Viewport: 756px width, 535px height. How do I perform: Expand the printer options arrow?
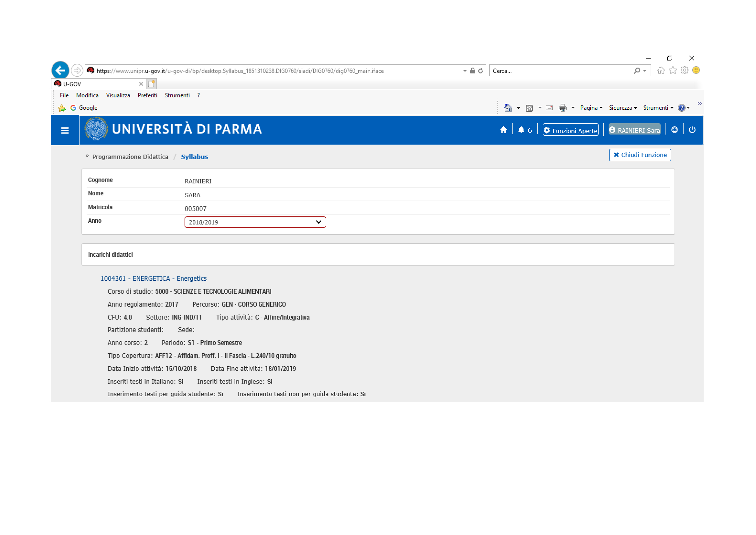(573, 108)
